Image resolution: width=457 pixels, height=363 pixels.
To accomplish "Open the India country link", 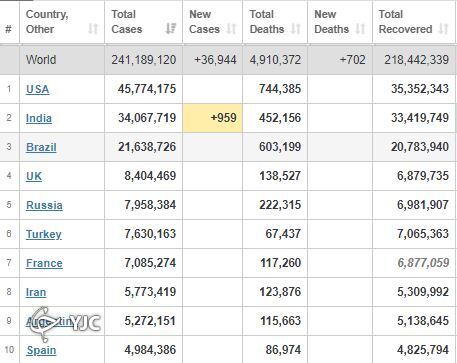I will click(x=39, y=118).
